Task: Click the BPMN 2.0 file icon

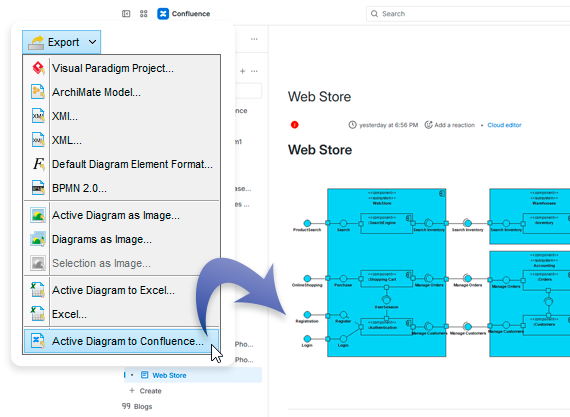Action: [x=38, y=188]
